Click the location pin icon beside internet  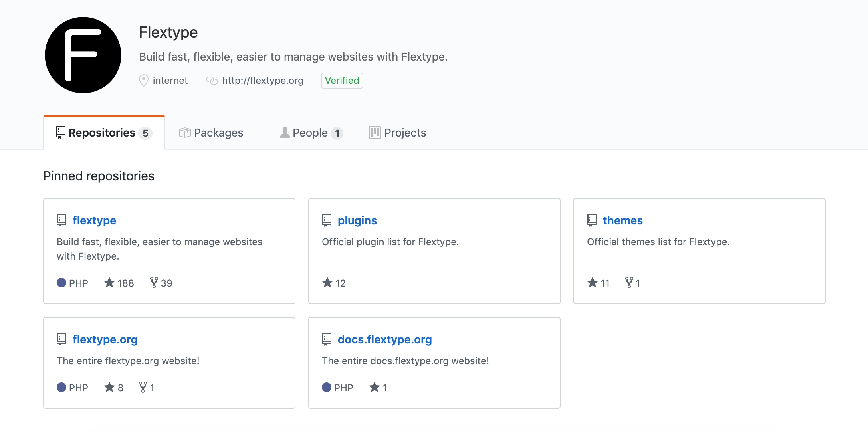144,81
